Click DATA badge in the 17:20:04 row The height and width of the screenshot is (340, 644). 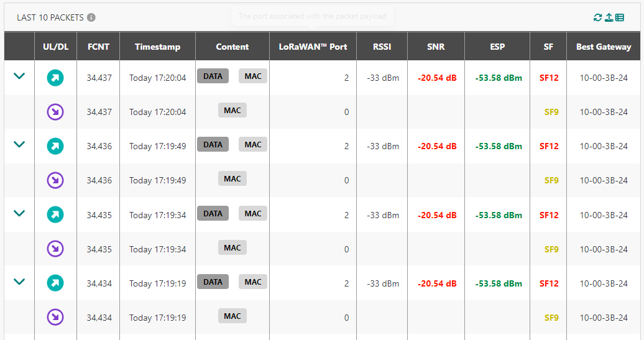click(x=213, y=76)
